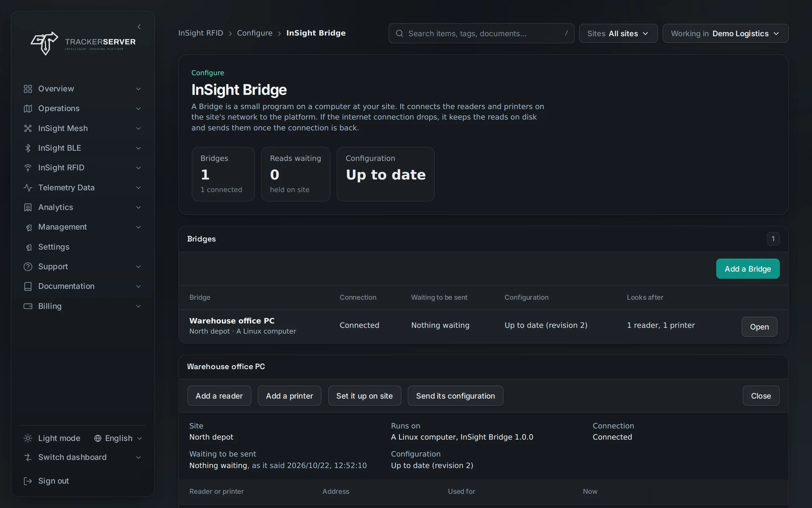Click the Operations map icon
Viewport: 812px width, 508px height.
(x=28, y=108)
